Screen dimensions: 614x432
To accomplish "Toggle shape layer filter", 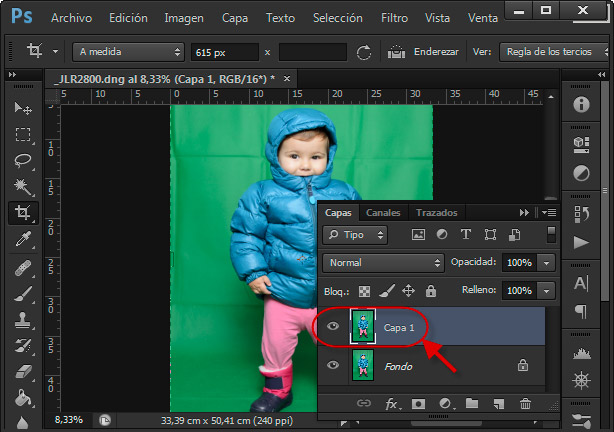I will (x=490, y=235).
